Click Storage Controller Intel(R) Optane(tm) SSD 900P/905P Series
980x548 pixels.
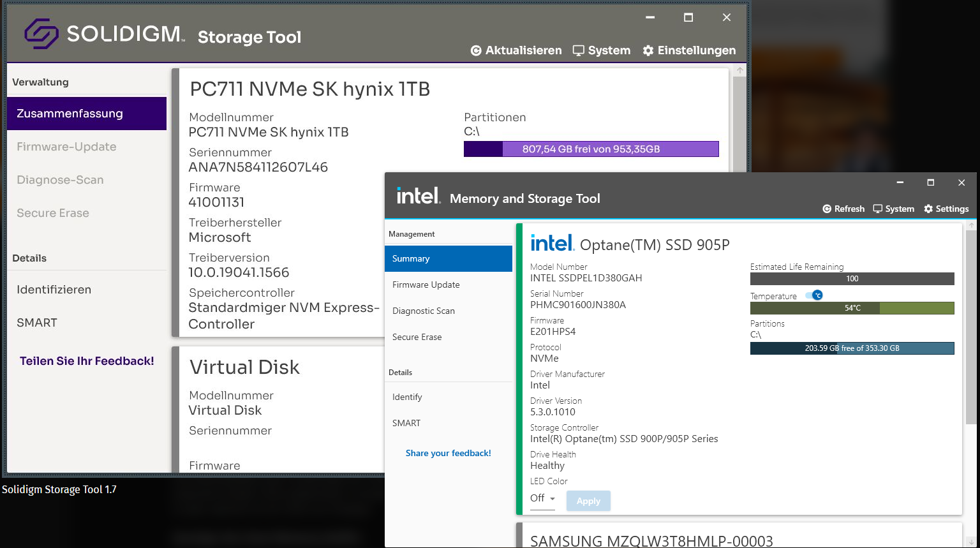(x=624, y=439)
